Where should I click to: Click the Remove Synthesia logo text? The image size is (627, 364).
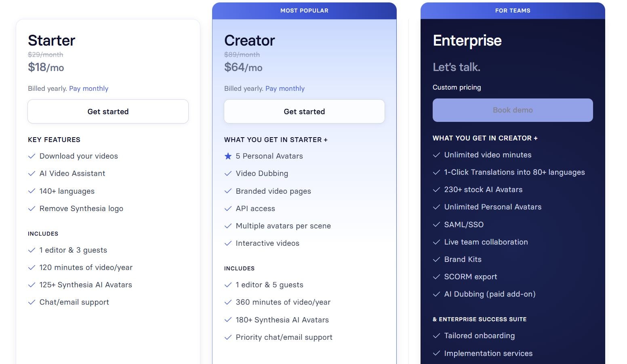(x=81, y=209)
